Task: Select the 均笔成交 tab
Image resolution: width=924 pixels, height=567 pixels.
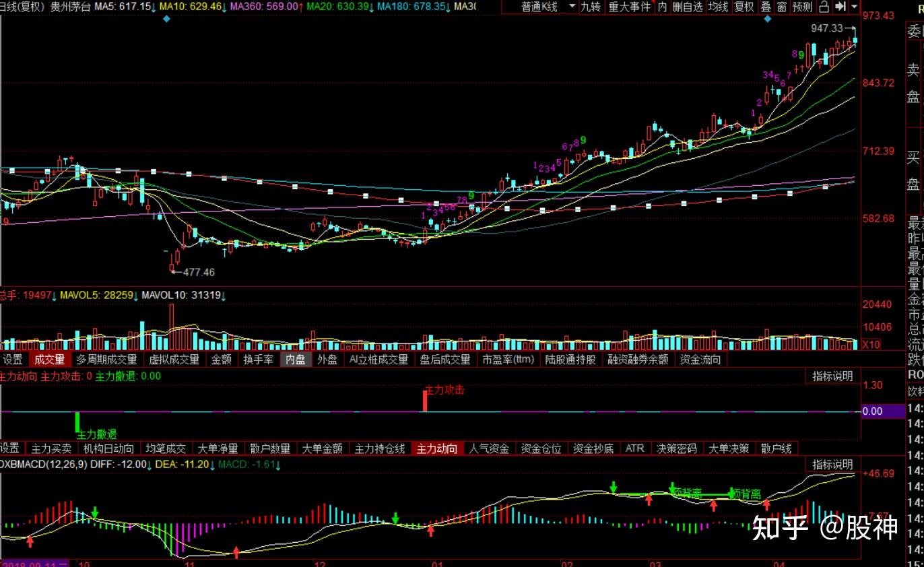Action: click(x=166, y=448)
